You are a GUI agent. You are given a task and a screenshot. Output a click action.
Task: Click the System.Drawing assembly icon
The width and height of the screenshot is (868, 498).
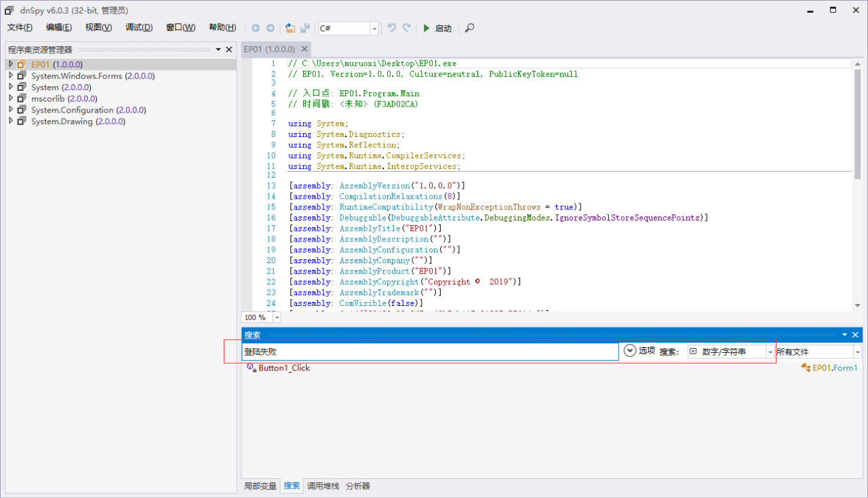click(x=22, y=121)
